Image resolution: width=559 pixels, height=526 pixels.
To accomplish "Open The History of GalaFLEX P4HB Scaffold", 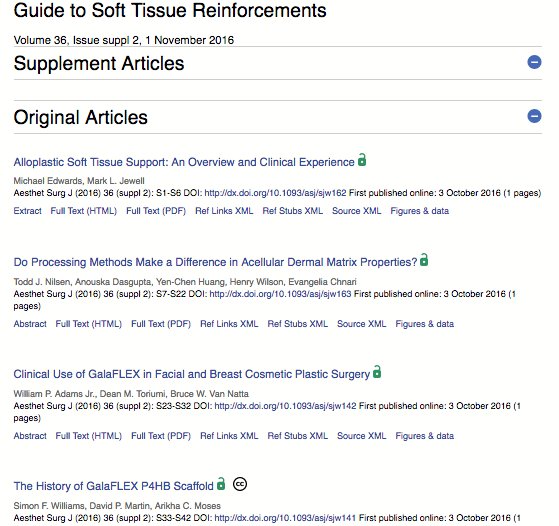I will [113, 486].
